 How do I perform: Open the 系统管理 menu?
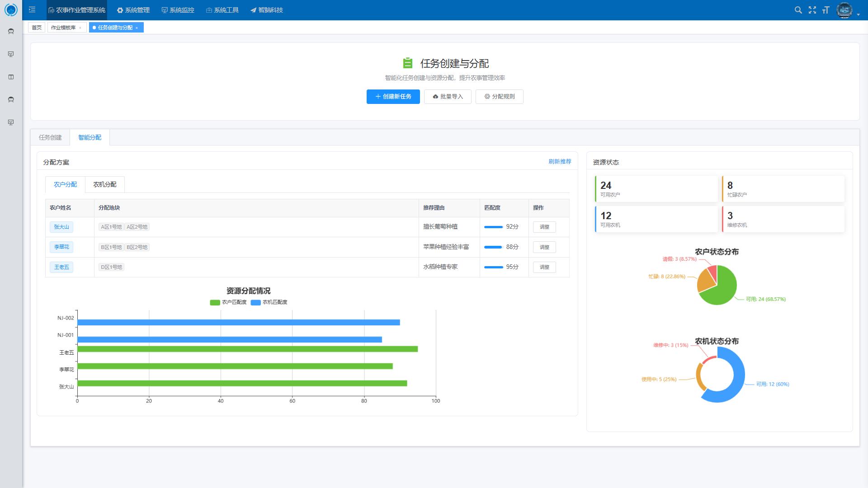(133, 10)
